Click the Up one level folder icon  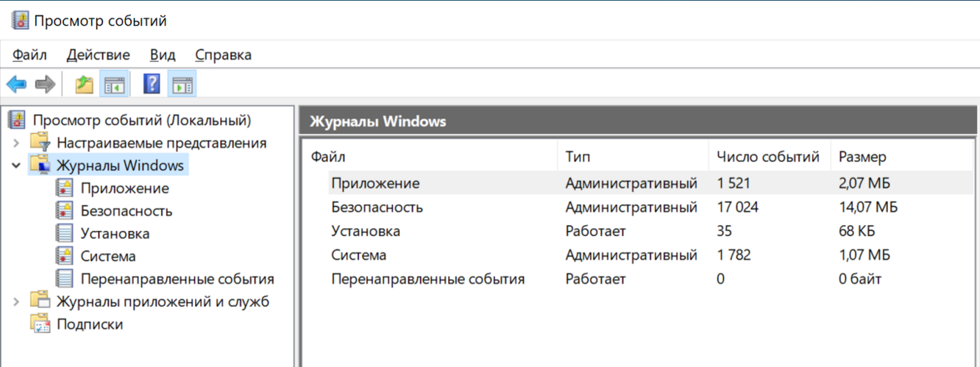[85, 85]
